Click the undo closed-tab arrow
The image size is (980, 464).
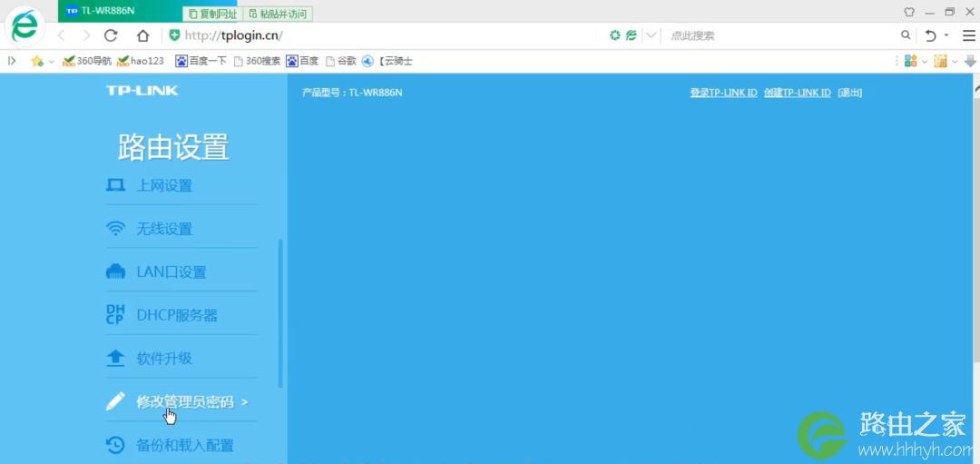931,35
